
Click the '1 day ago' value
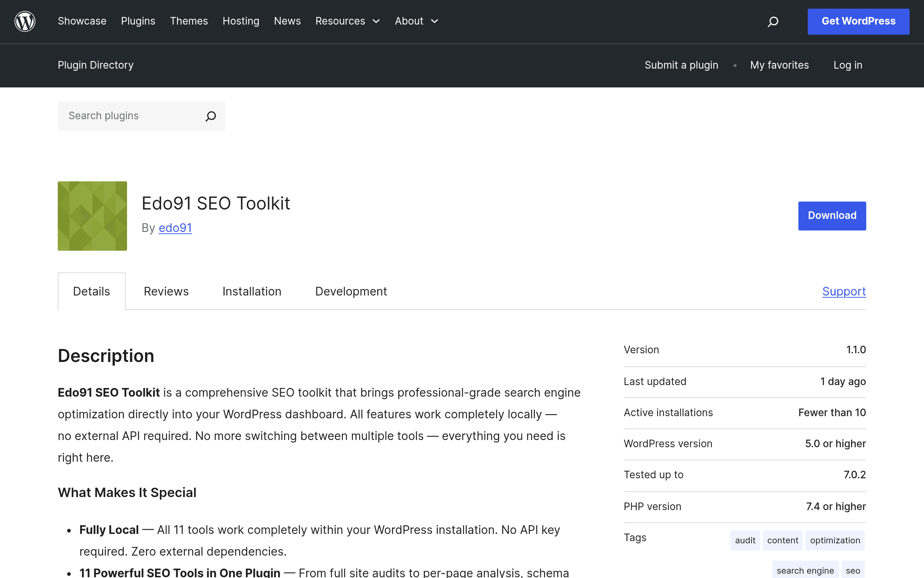click(x=843, y=381)
